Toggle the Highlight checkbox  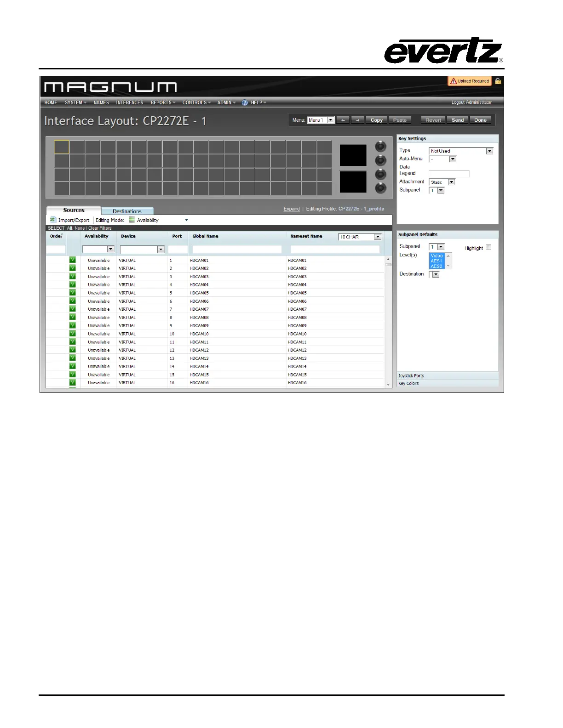(488, 247)
